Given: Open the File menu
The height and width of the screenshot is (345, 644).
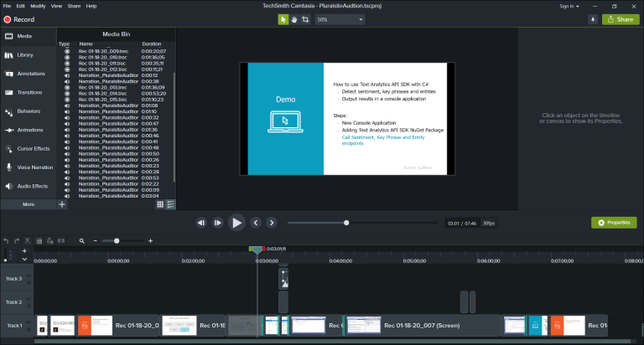Looking at the screenshot, I should pyautogui.click(x=7, y=6).
